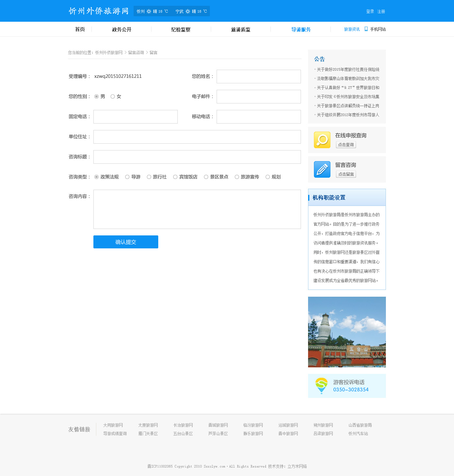This screenshot has width=454, height=476.
Task: Click the mobile phone icon
Action: [366, 29]
